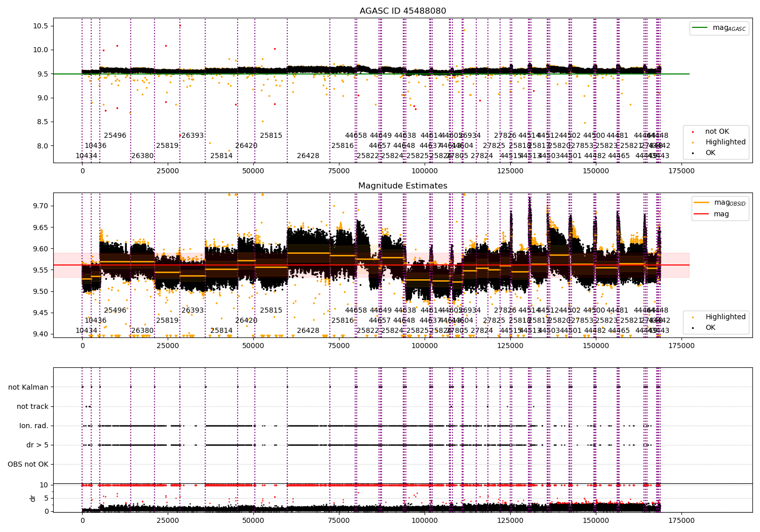Click obsid label 26428 in the top panel
Image resolution: width=760 pixels, height=532 pixels.
coord(308,156)
